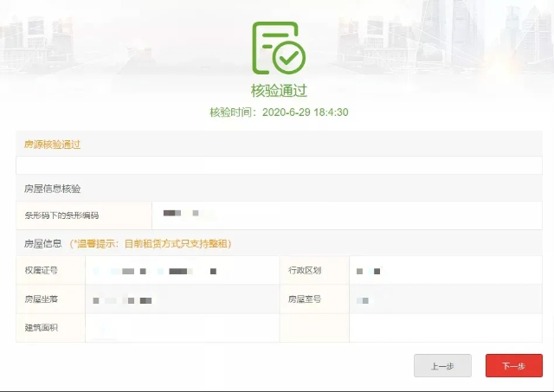Click the 核验通过 heading text

[279, 90]
